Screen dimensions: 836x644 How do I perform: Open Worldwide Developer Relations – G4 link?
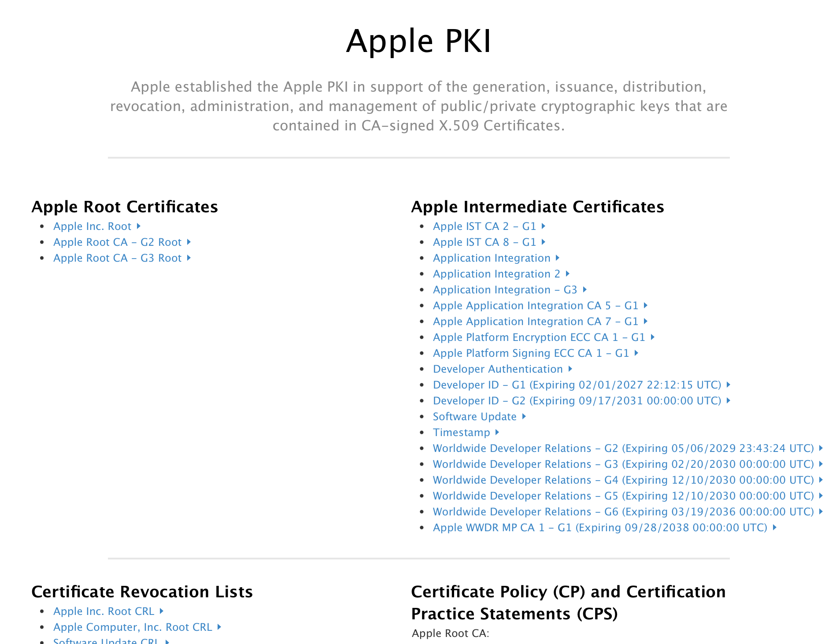point(628,480)
